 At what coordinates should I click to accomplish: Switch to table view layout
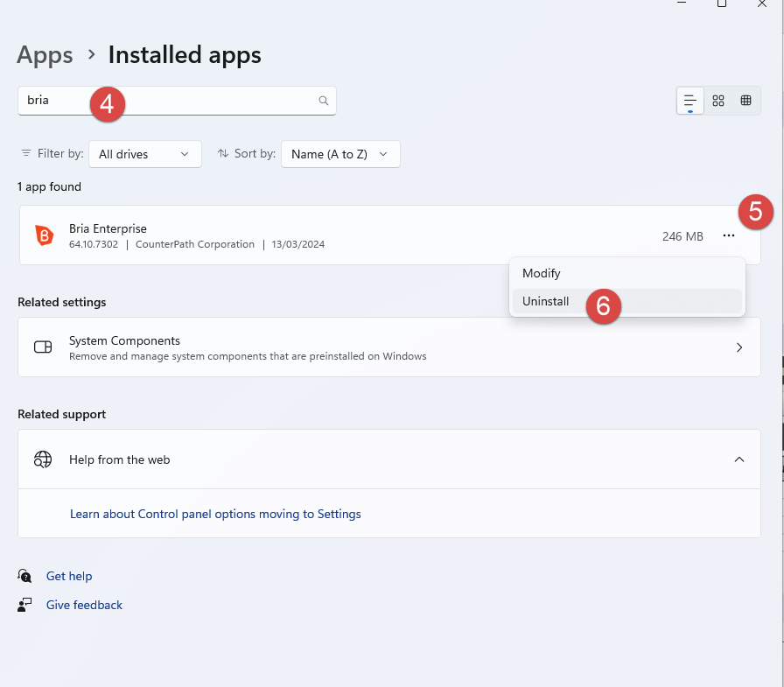point(745,101)
